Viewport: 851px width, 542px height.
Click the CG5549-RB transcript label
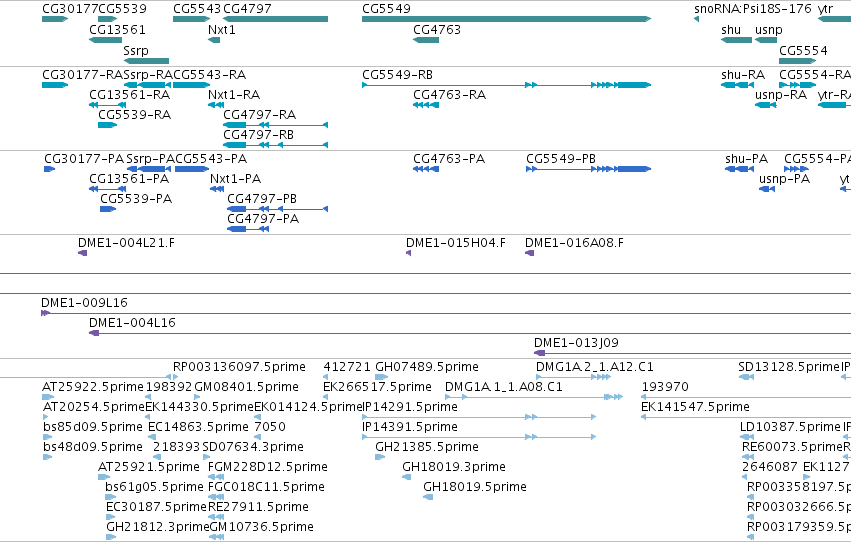coord(397,75)
